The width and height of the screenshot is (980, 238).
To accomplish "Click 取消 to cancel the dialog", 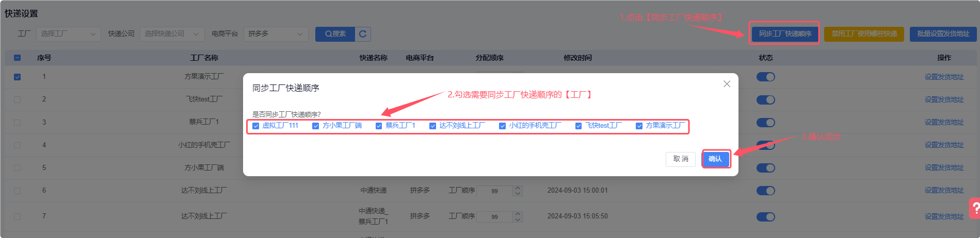I will pyautogui.click(x=681, y=159).
